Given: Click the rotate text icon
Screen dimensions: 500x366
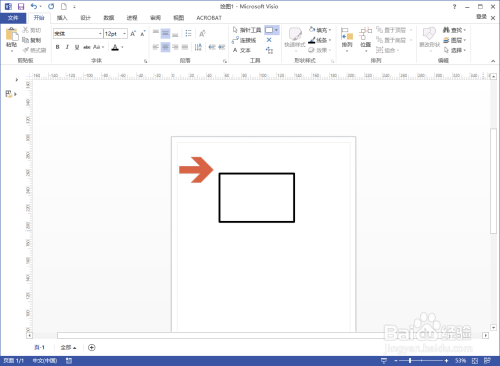Looking at the screenshot, I should click(202, 33).
